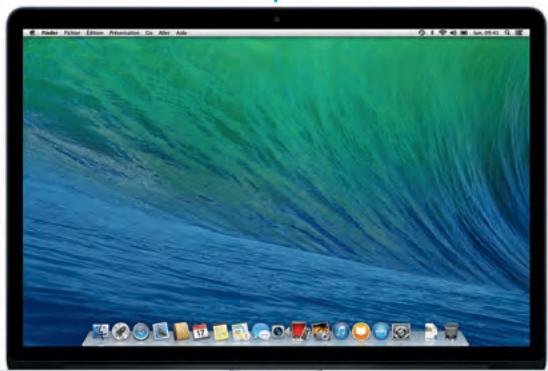Image resolution: width=548 pixels, height=371 pixels.
Task: Open Wi-Fi status menu
Action: click(x=442, y=33)
